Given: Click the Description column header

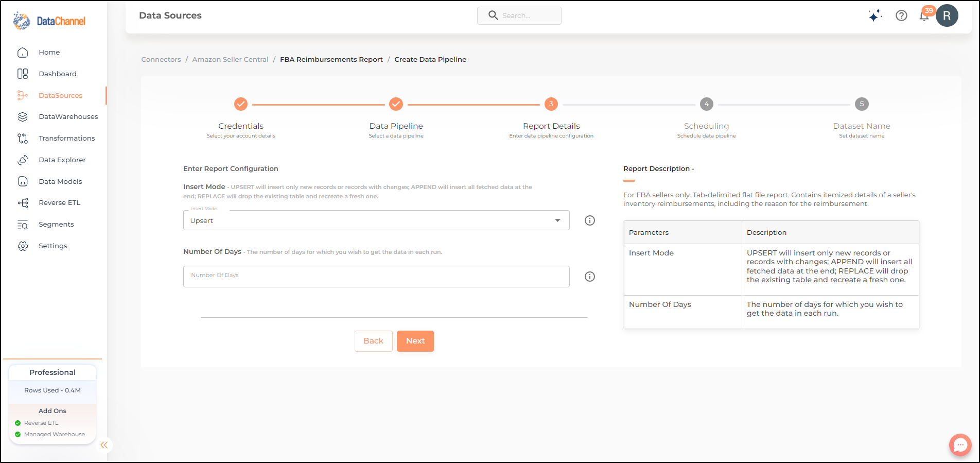Looking at the screenshot, I should click(x=830, y=232).
